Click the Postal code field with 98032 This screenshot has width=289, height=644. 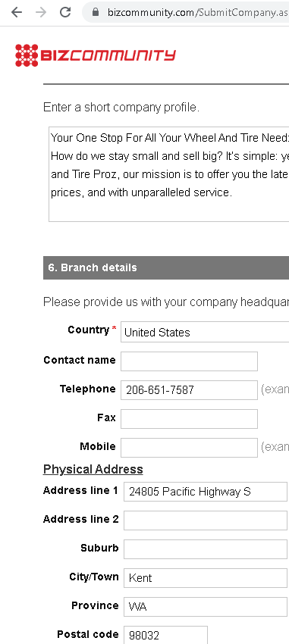click(x=165, y=635)
